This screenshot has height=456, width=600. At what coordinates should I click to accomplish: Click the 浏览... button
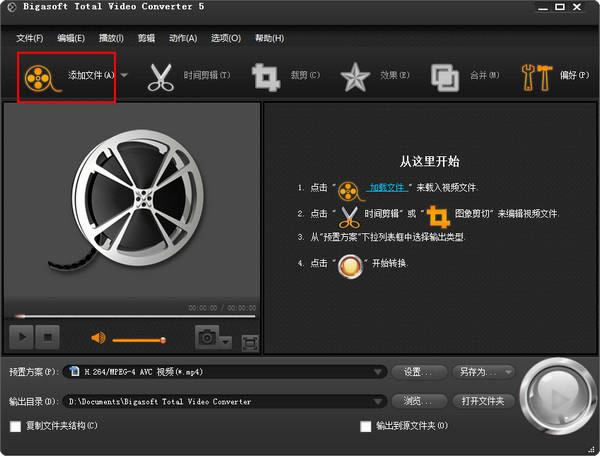[419, 401]
